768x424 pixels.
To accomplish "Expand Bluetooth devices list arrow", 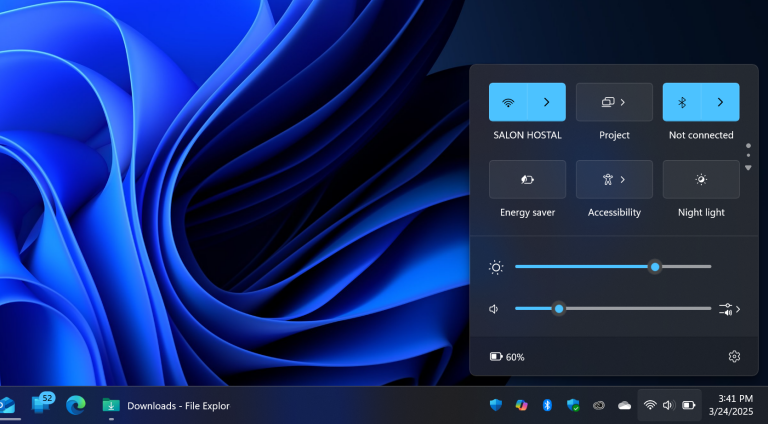I will [x=720, y=102].
